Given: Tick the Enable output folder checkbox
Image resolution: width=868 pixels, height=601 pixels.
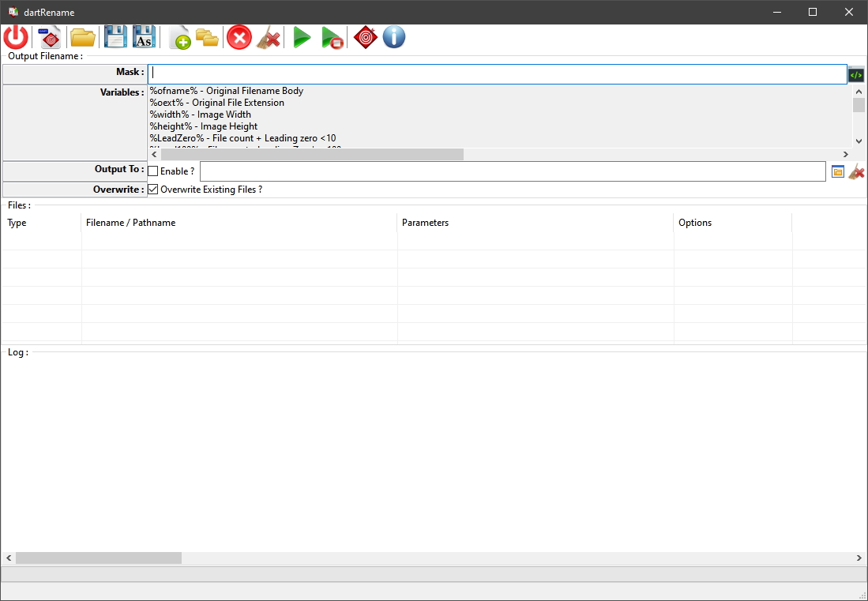Looking at the screenshot, I should (153, 171).
